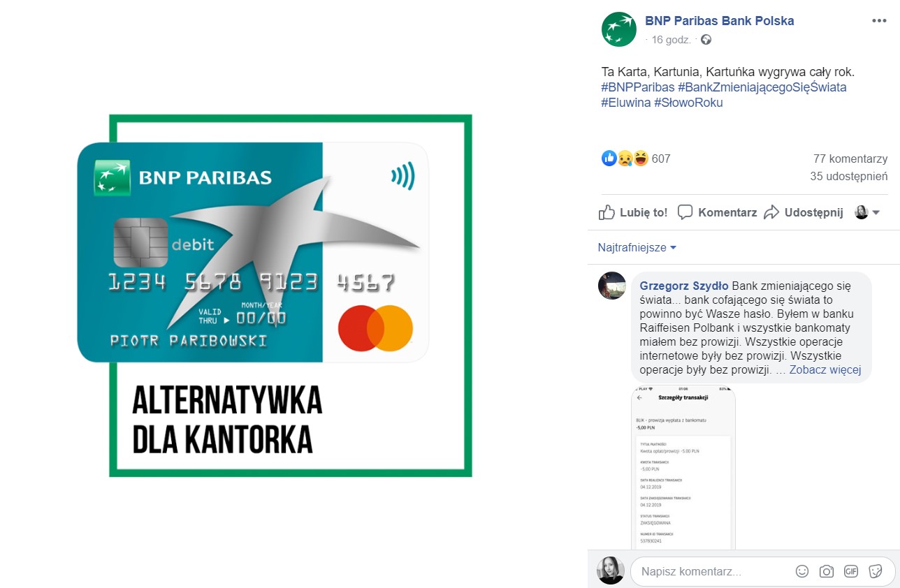This screenshot has height=588, width=900.
Task: Open the profile picker dropdown beside Udostępnij
Action: click(867, 212)
